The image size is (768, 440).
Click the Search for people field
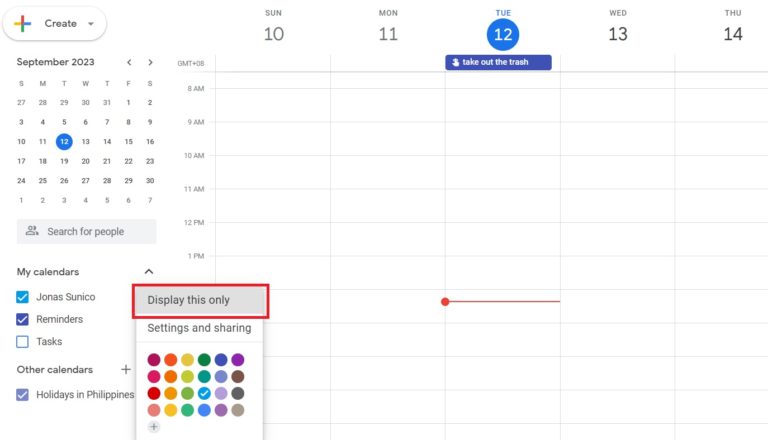(87, 231)
